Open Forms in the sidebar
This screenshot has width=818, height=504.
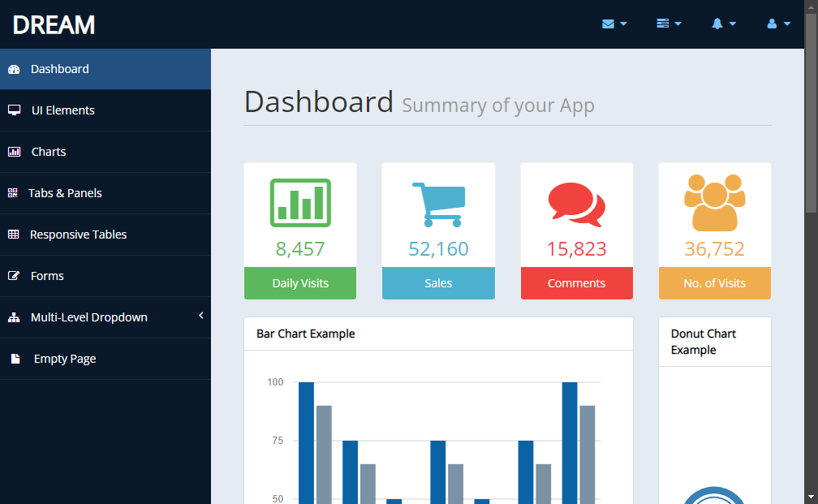click(x=105, y=276)
